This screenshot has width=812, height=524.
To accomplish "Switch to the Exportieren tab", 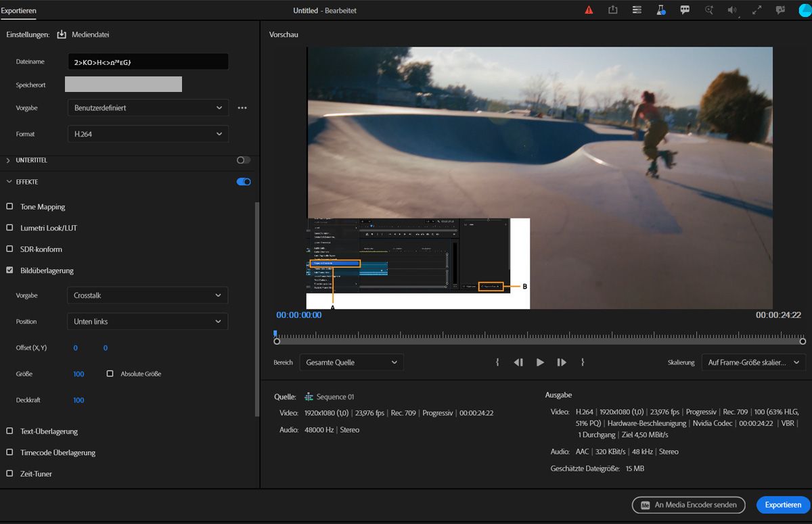I will (19, 11).
